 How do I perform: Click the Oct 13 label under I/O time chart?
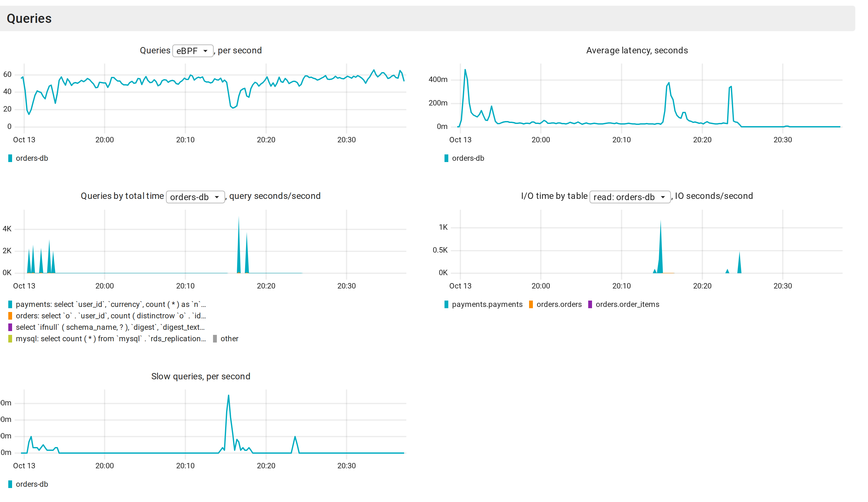(x=460, y=286)
